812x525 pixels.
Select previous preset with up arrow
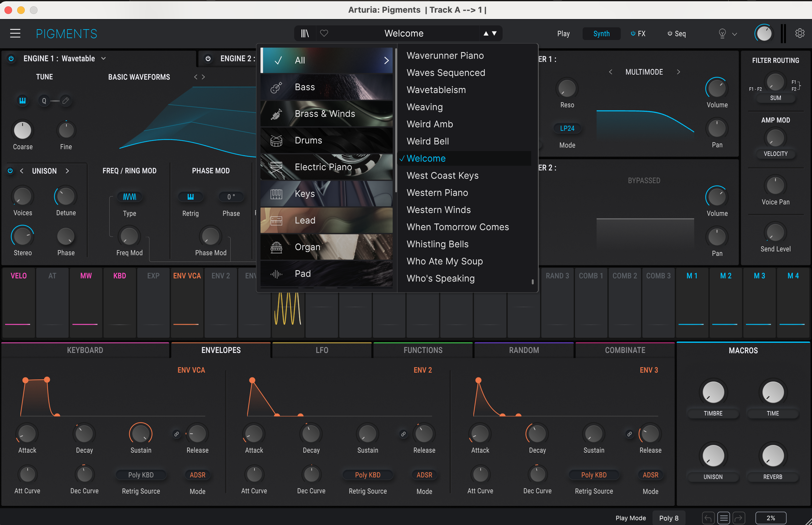[x=485, y=33]
